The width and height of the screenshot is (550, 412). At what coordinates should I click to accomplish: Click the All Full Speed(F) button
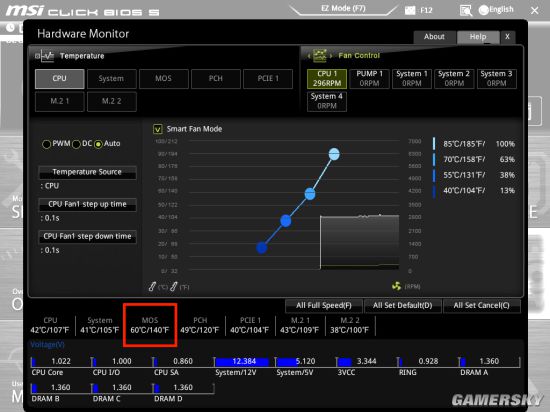pyautogui.click(x=324, y=306)
